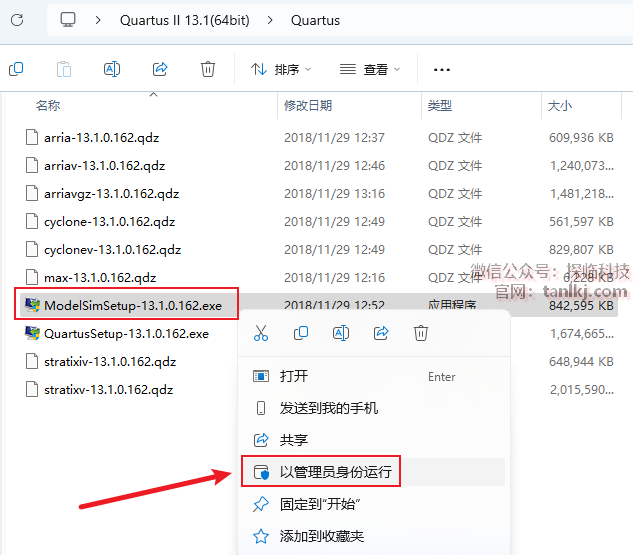Click the toolbar copy icon
The height and width of the screenshot is (555, 633).
tap(16, 69)
